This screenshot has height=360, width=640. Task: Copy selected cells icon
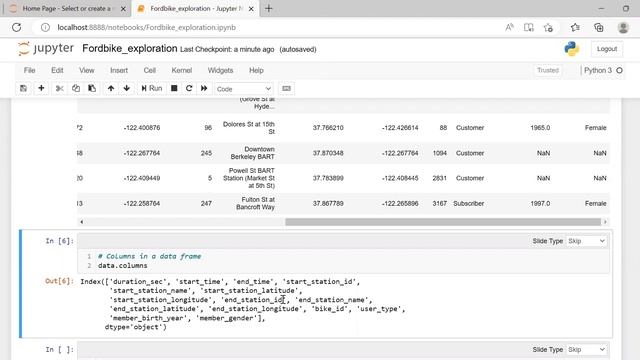[76, 88]
